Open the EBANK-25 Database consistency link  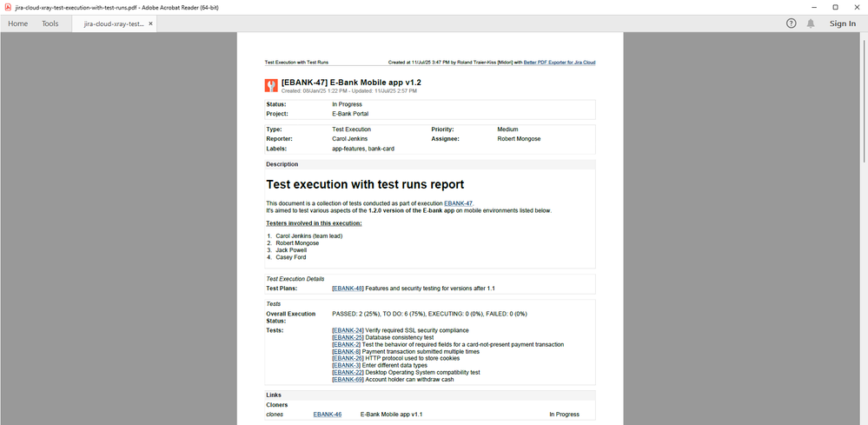(348, 337)
